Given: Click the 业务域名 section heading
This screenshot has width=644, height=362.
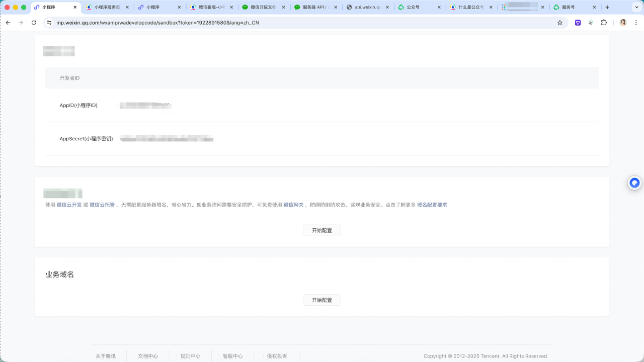Looking at the screenshot, I should tap(60, 275).
